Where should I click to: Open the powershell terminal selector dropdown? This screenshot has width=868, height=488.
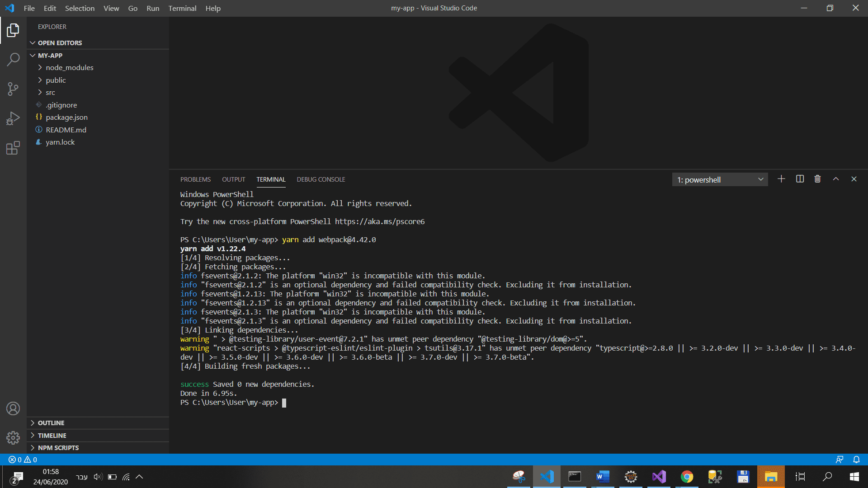click(720, 179)
